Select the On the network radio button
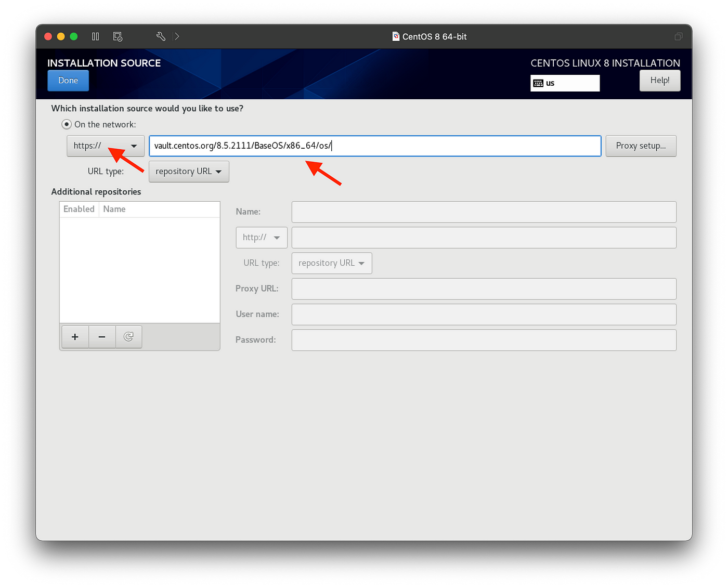This screenshot has height=588, width=728. tap(67, 124)
